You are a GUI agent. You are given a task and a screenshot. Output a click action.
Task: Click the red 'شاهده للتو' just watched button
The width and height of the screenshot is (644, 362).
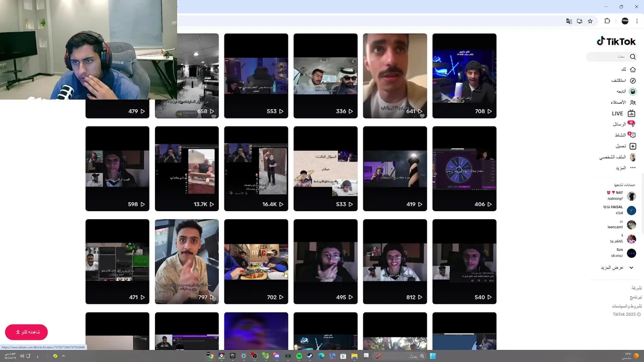click(x=26, y=332)
